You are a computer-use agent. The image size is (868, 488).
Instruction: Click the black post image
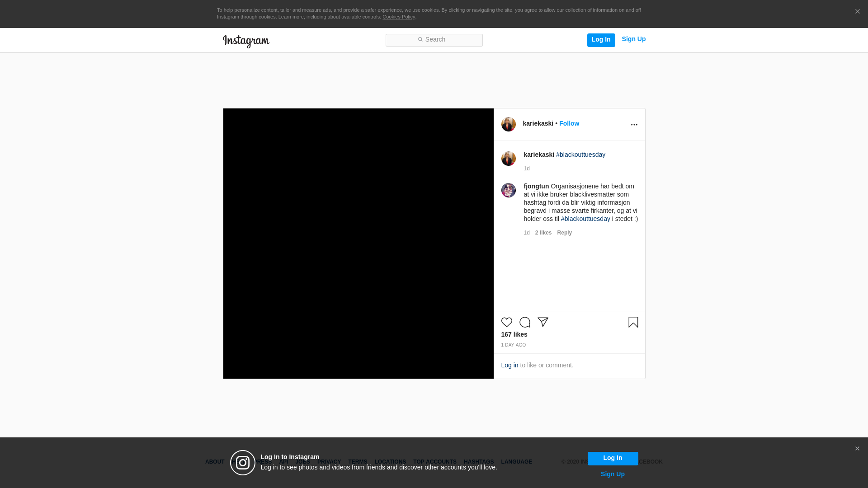coord(358,244)
